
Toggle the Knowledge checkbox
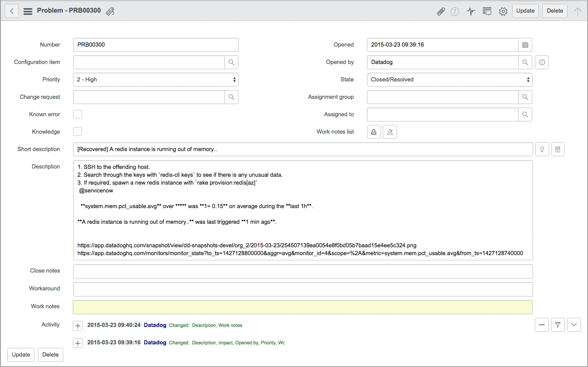[x=78, y=131]
